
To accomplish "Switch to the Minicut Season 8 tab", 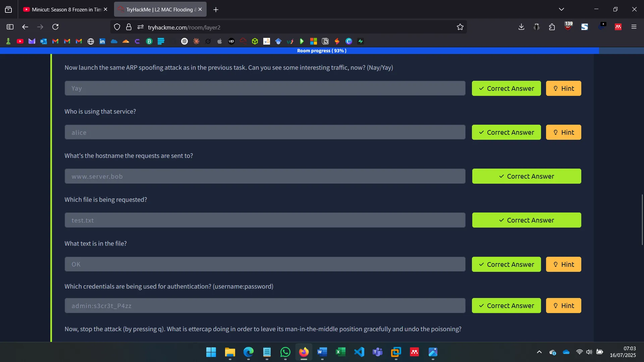I will (64, 9).
